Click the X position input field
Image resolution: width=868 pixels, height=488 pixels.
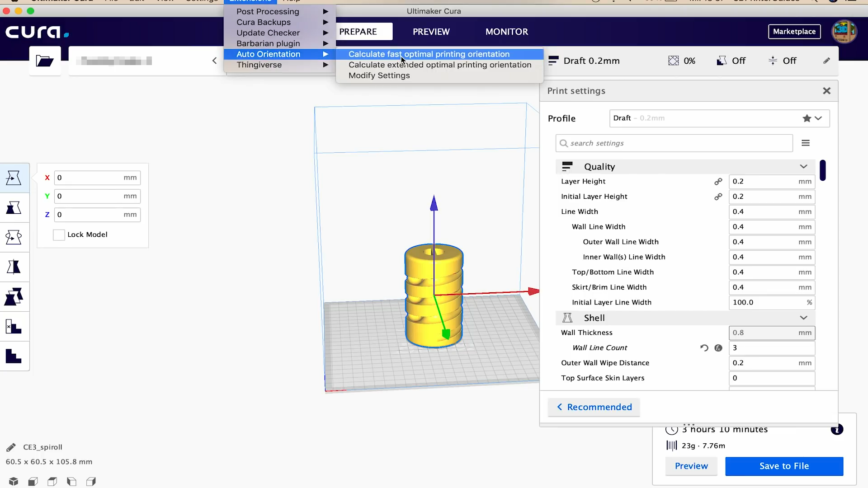click(x=97, y=178)
